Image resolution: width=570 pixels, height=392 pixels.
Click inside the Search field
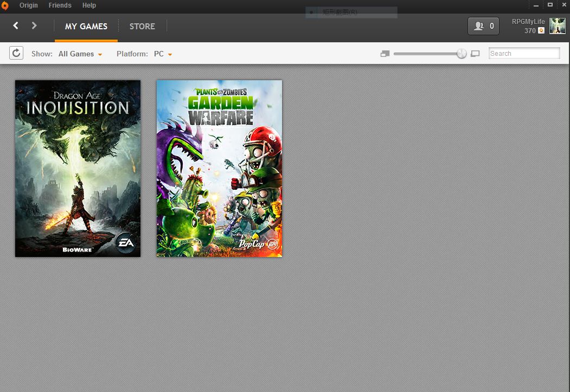click(x=524, y=53)
